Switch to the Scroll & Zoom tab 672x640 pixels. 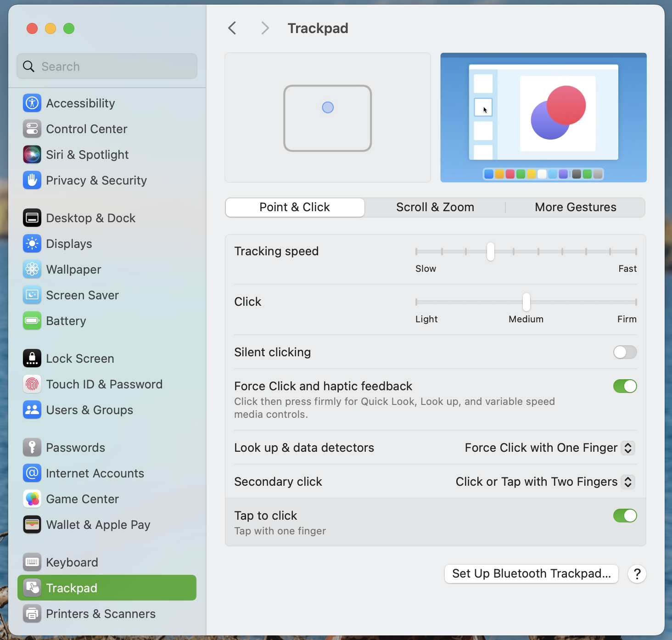point(435,207)
